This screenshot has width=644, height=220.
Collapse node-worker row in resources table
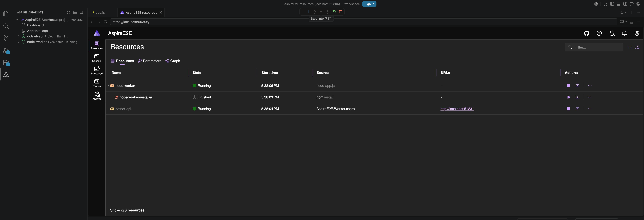tap(108, 86)
